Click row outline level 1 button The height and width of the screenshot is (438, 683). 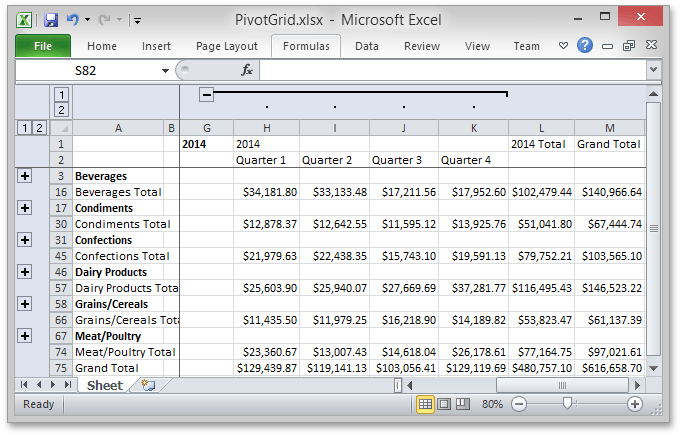(x=24, y=128)
